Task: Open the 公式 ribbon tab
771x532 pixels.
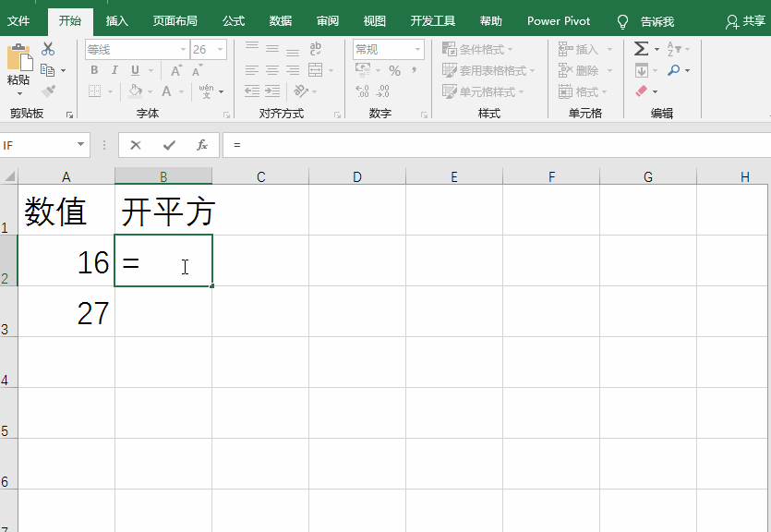Action: (x=234, y=20)
